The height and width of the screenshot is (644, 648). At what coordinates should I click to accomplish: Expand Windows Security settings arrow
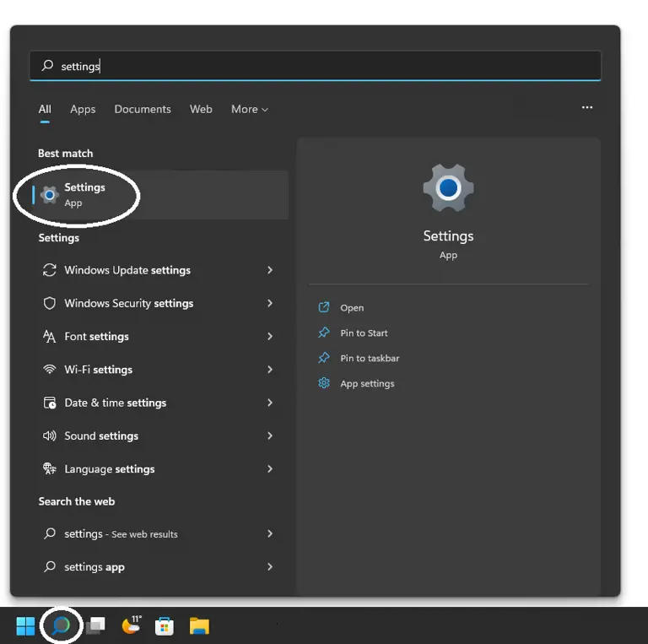(x=270, y=303)
